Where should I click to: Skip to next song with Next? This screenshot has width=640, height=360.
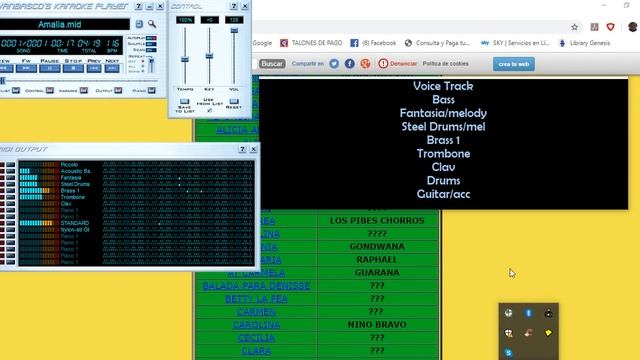tap(112, 68)
